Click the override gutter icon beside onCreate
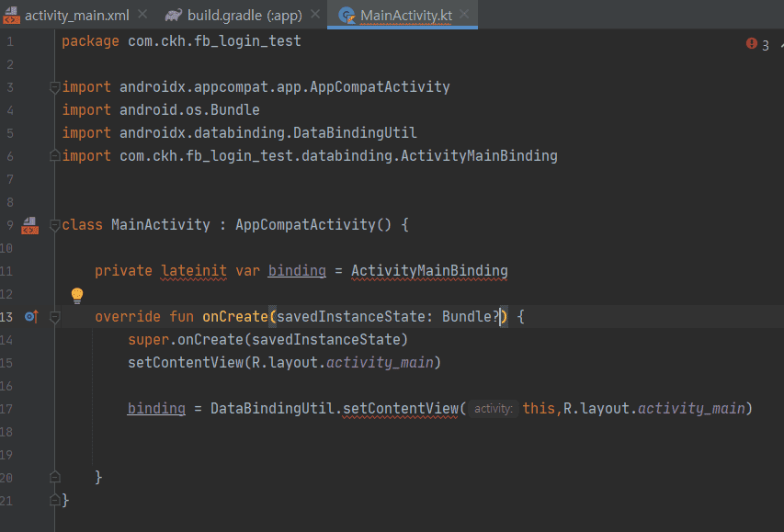The height and width of the screenshot is (532, 784). pyautogui.click(x=31, y=316)
